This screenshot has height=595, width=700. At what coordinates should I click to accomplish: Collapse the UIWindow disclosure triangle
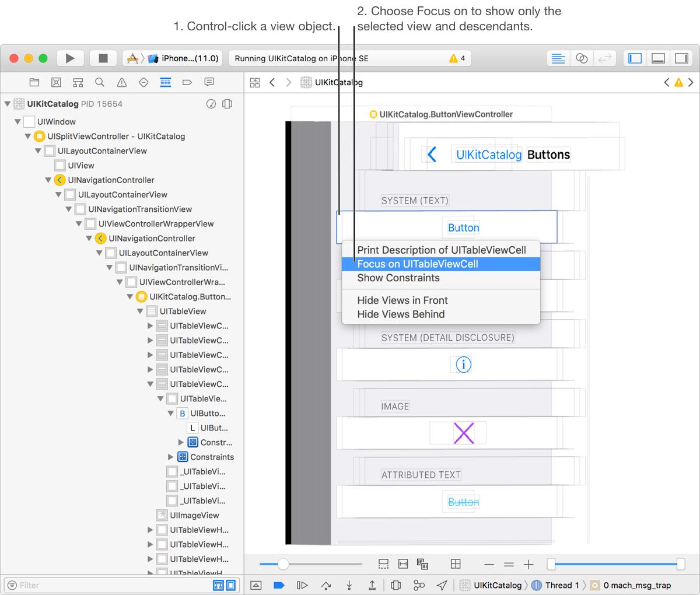[x=17, y=122]
